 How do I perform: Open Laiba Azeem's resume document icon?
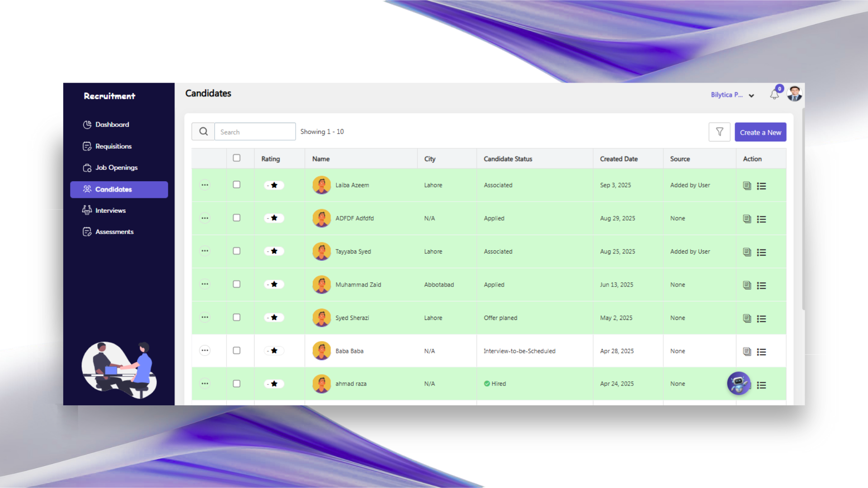(x=747, y=186)
